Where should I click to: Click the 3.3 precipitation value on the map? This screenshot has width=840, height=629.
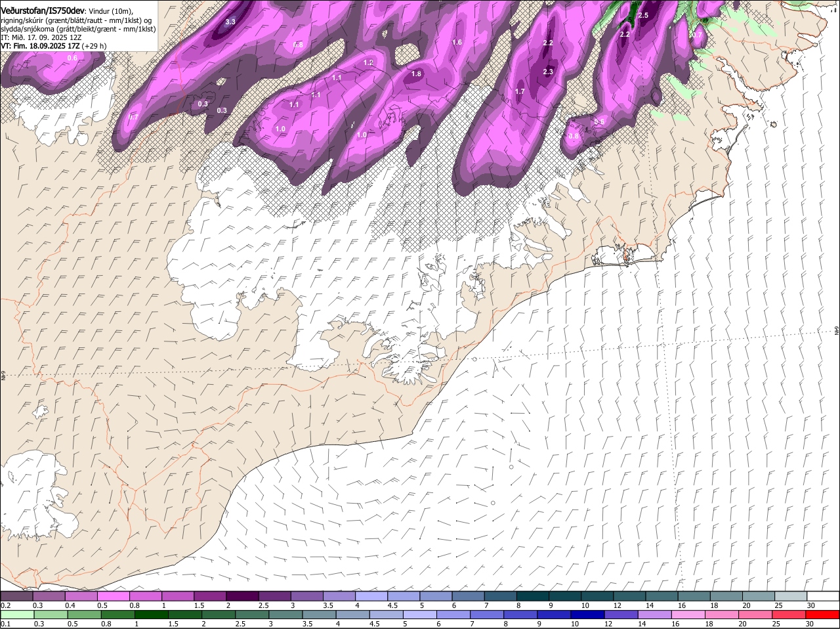point(230,22)
